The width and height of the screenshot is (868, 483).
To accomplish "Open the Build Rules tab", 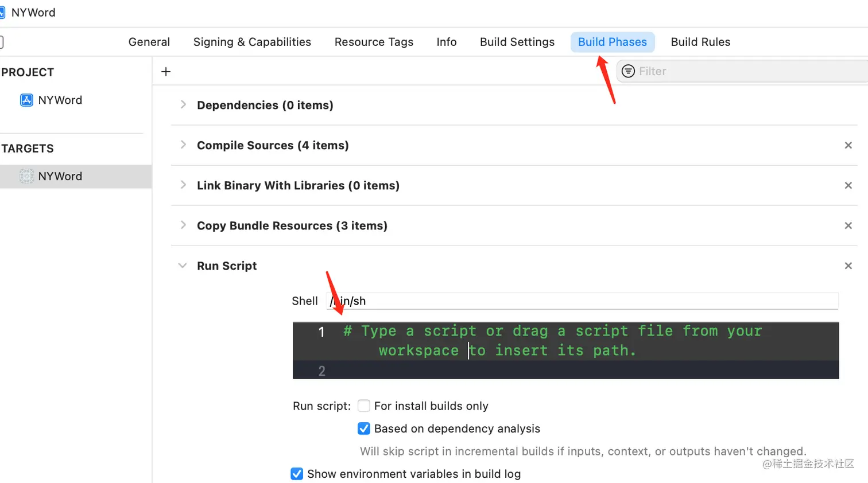I will 700,42.
